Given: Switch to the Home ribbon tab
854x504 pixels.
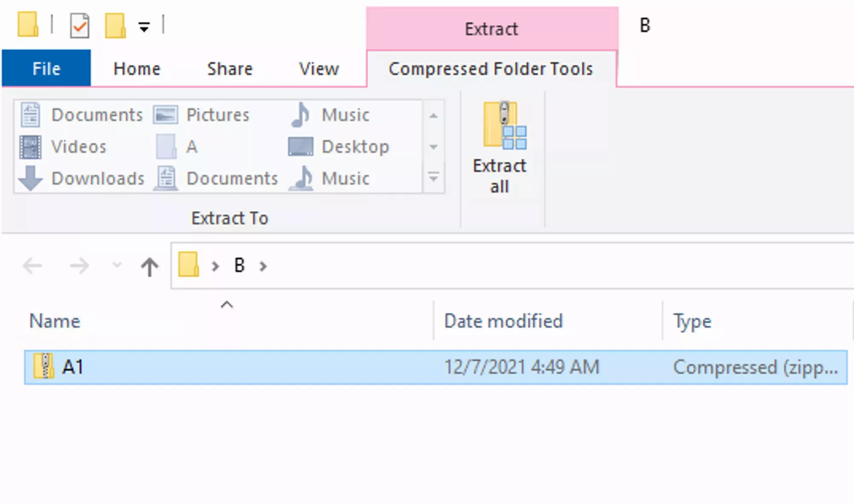Looking at the screenshot, I should point(136,68).
